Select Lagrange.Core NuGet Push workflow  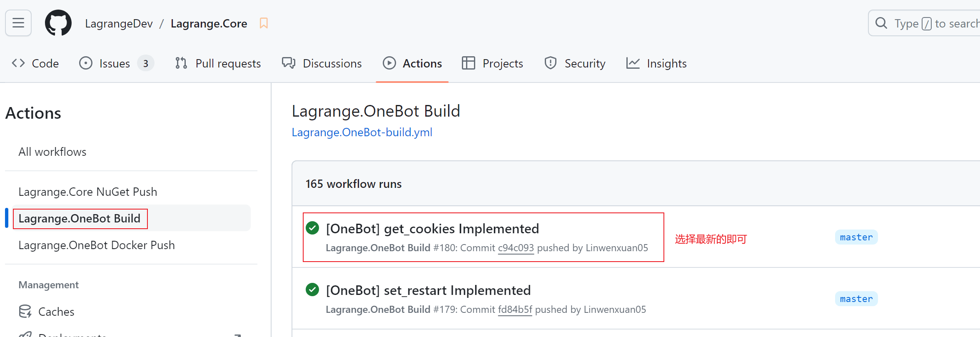click(88, 192)
